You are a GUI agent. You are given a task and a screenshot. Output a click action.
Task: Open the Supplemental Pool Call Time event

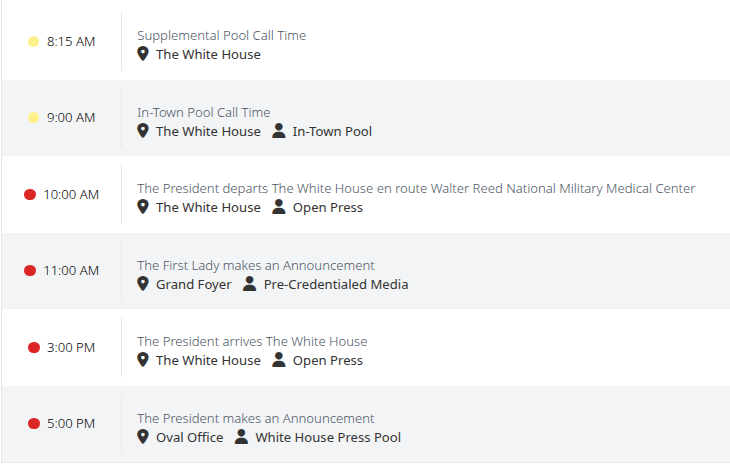click(x=221, y=36)
